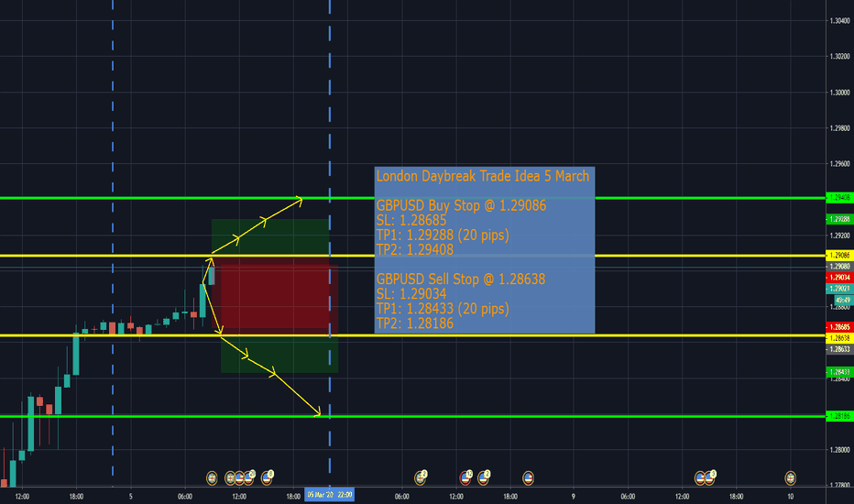Select the rightmost economic event icon near date 10
The height and width of the screenshot is (504, 854).
(791, 477)
